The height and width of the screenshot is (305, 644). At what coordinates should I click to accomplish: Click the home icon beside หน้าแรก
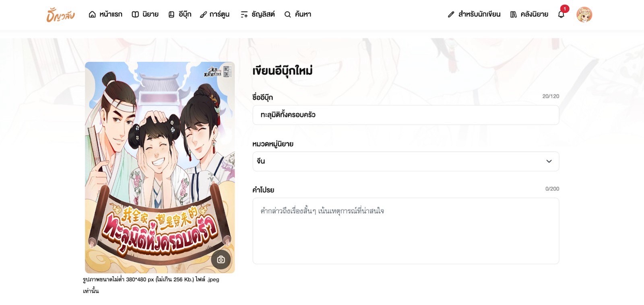click(92, 14)
